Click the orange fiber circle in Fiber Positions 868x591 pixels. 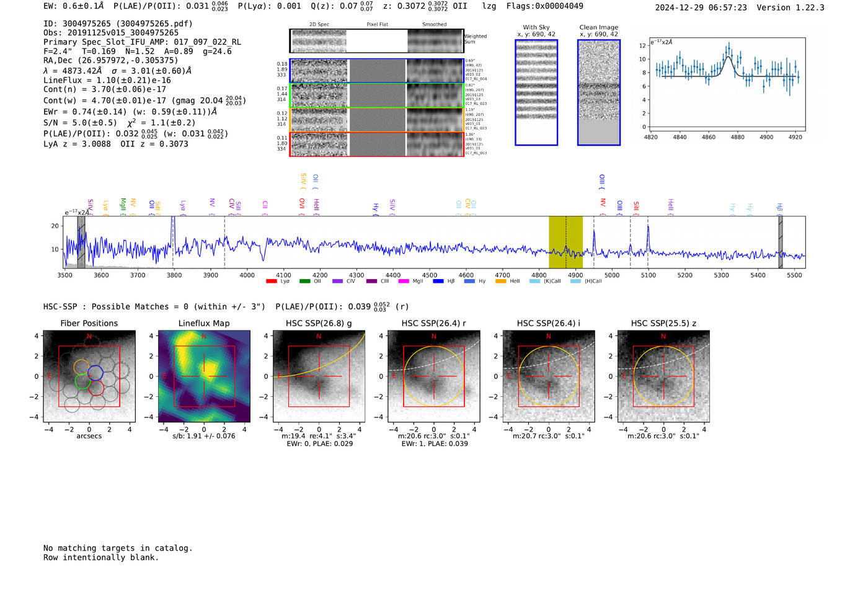point(82,367)
